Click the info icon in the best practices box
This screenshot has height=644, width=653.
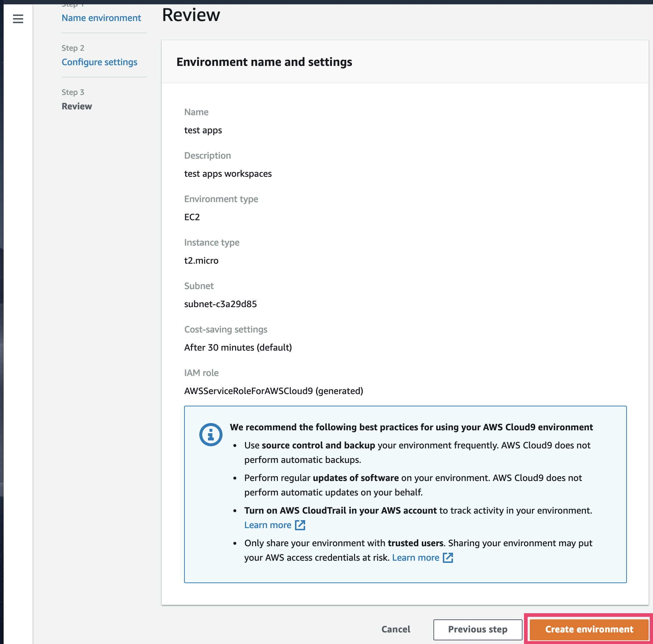pos(211,434)
